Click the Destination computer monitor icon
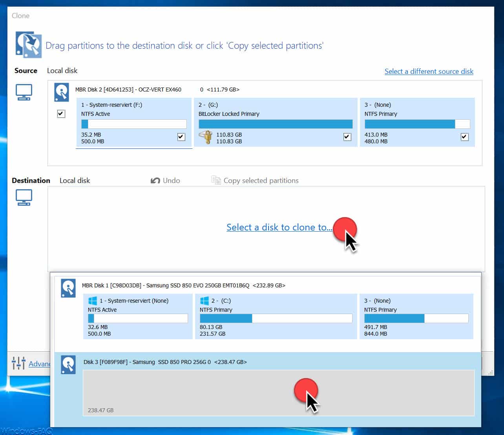Viewport: 504px width, 435px height. [24, 197]
